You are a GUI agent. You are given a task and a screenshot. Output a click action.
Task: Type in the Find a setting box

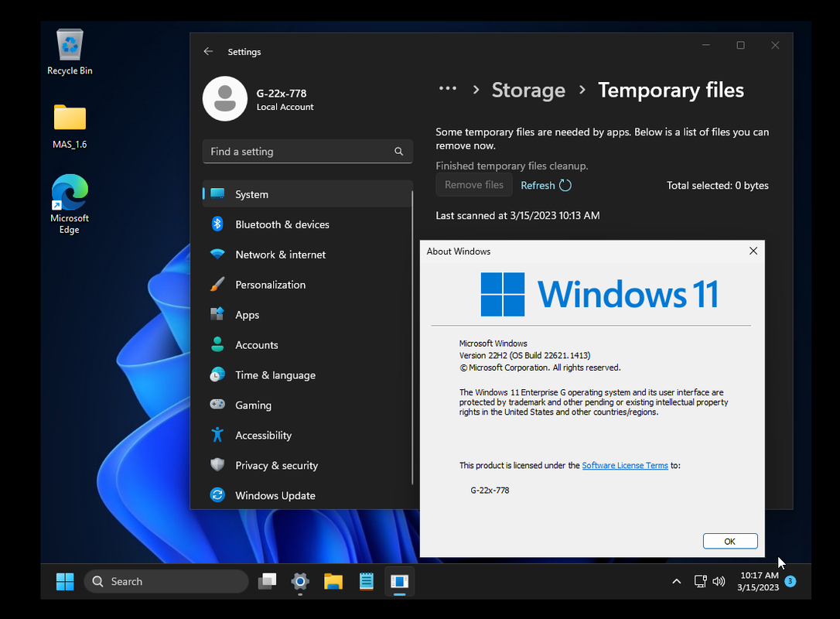coord(308,152)
